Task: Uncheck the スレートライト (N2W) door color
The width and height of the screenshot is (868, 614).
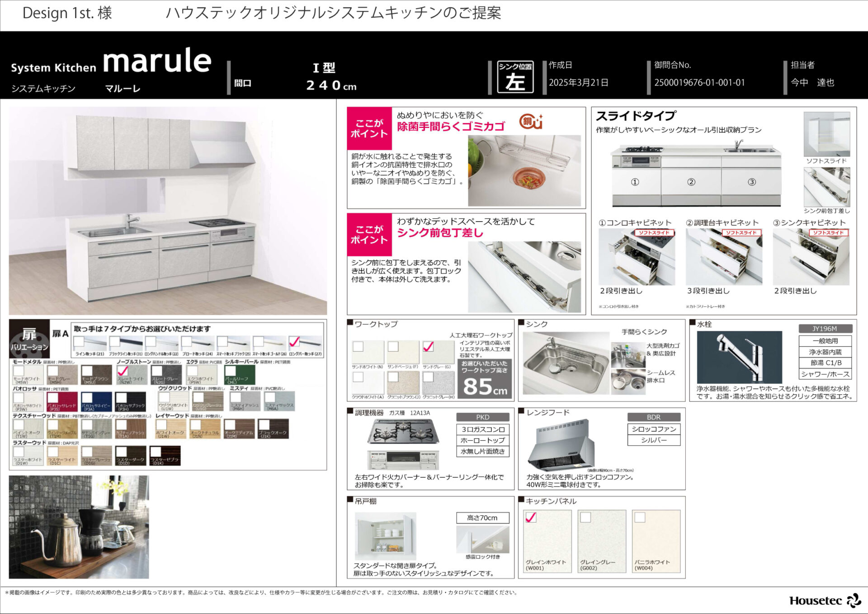Action: tap(123, 371)
